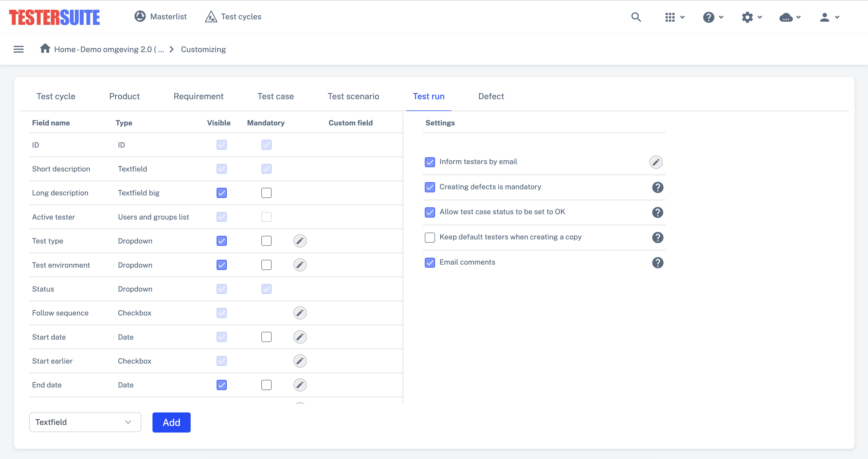Image resolution: width=868 pixels, height=459 pixels.
Task: Click the Test cycles triangle icon
Action: (x=211, y=17)
